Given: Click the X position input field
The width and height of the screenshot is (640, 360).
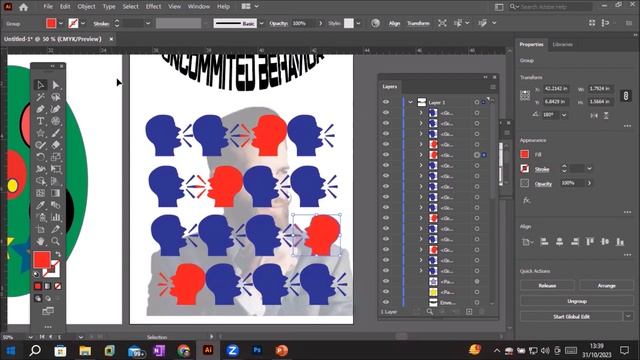Looking at the screenshot, I should click(556, 89).
